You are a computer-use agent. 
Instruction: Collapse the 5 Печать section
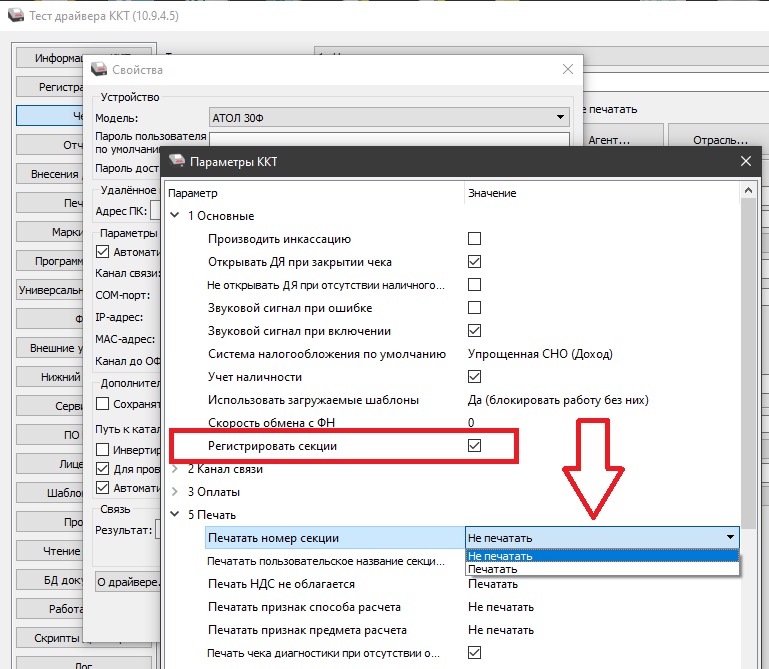176,515
